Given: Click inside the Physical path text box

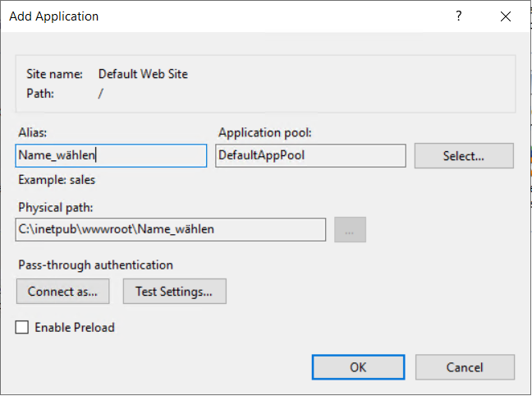Looking at the screenshot, I should pyautogui.click(x=171, y=230).
